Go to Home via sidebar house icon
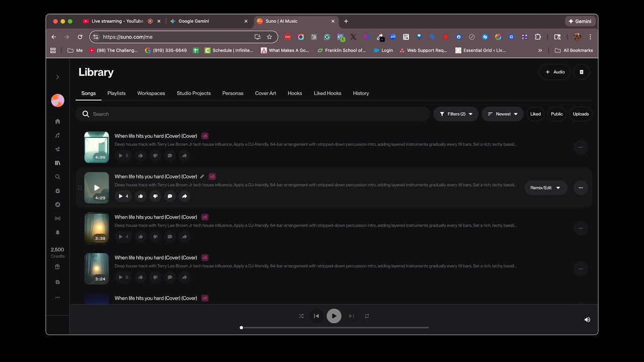Image resolution: width=644 pixels, height=362 pixels. 57,121
